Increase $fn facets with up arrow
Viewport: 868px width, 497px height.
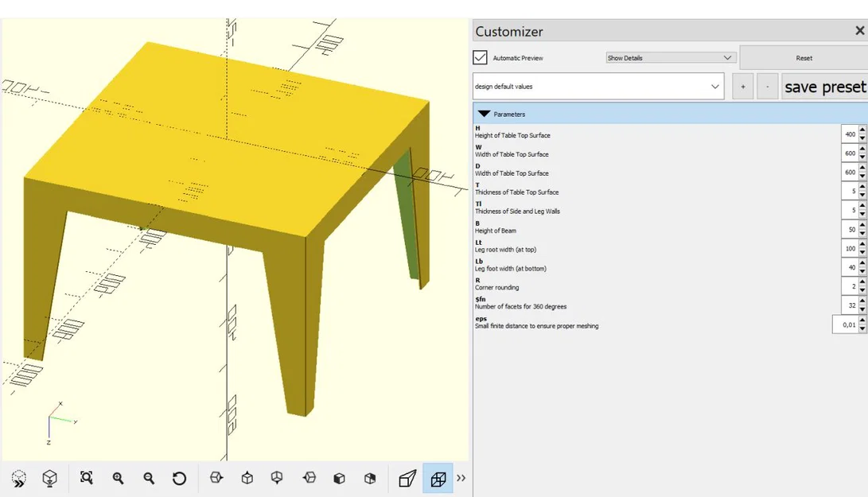click(862, 301)
